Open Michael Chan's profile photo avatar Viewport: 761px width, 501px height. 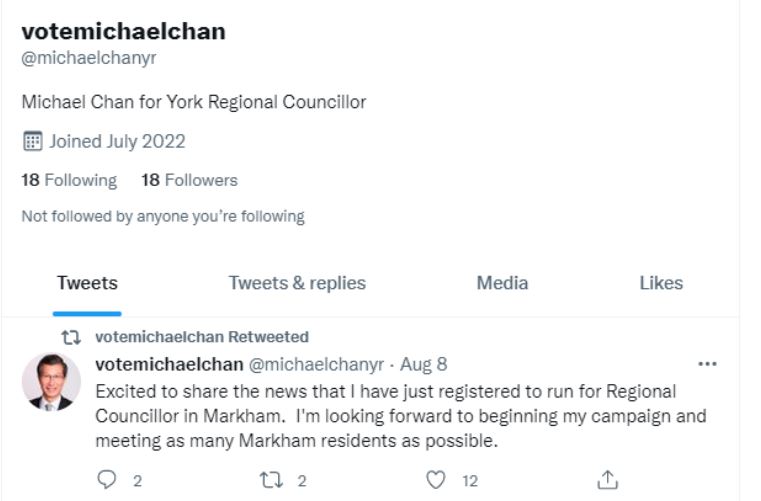pos(51,382)
